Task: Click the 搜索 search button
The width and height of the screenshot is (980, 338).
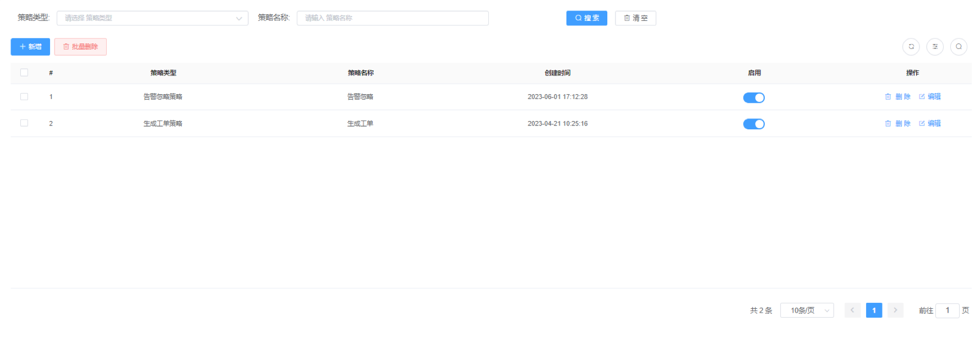Action: (x=586, y=18)
